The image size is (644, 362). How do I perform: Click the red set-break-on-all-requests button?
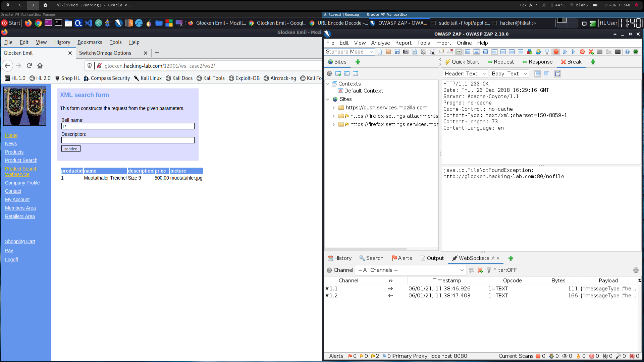click(556, 52)
